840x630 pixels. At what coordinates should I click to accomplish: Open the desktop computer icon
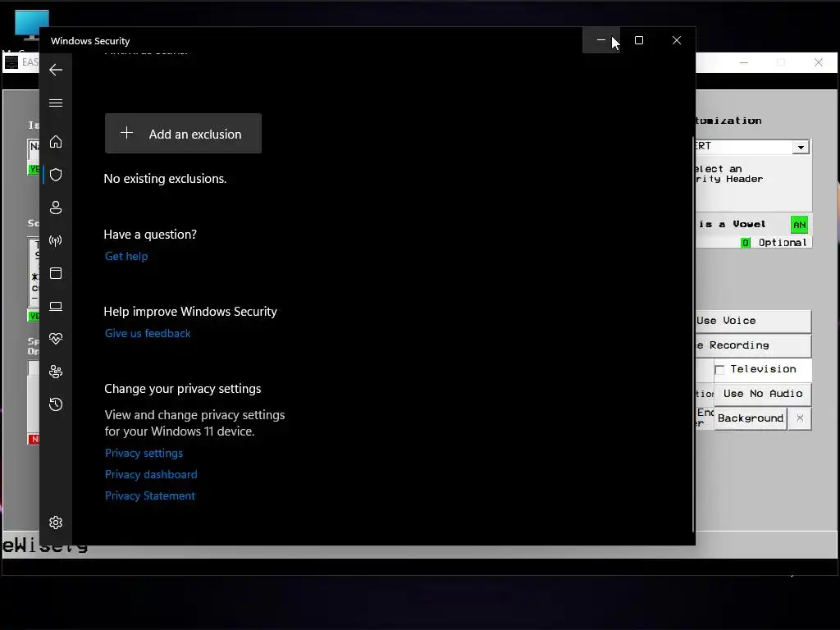pos(32,25)
